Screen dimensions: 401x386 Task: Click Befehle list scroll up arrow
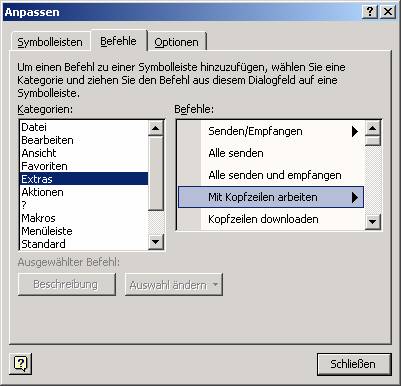coord(373,128)
